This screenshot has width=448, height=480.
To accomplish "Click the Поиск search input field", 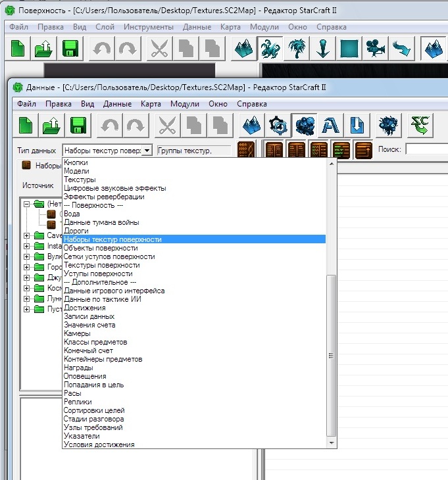I will 426,149.
